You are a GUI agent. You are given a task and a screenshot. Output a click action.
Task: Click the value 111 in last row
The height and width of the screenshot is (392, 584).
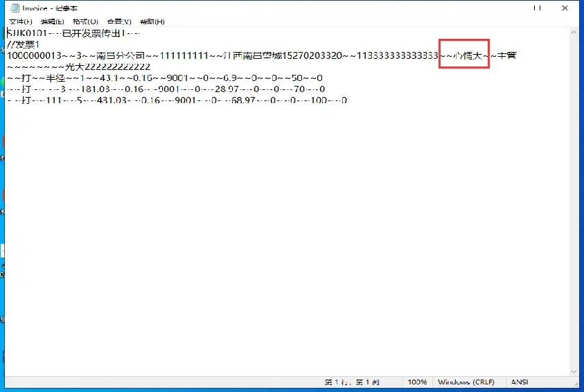click(x=54, y=100)
